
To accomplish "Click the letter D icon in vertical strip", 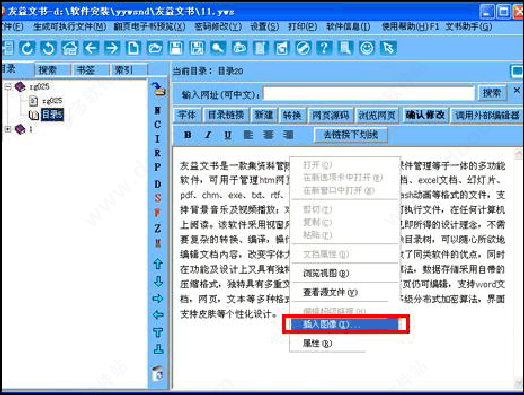I will tap(158, 184).
